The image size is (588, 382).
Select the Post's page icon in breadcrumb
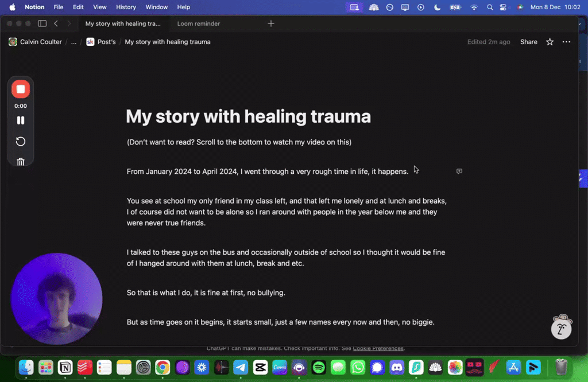(90, 41)
